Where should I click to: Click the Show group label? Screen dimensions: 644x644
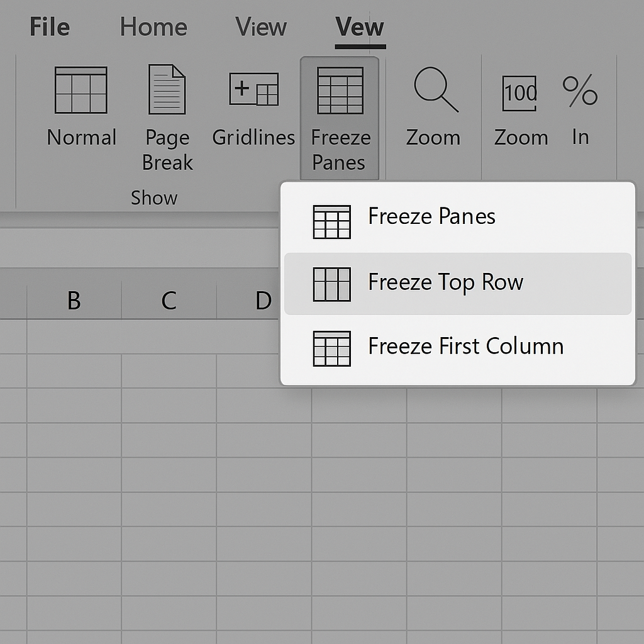pyautogui.click(x=154, y=197)
